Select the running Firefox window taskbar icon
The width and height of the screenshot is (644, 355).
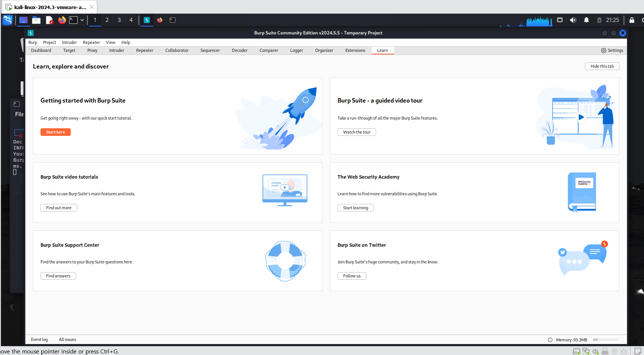tap(160, 20)
